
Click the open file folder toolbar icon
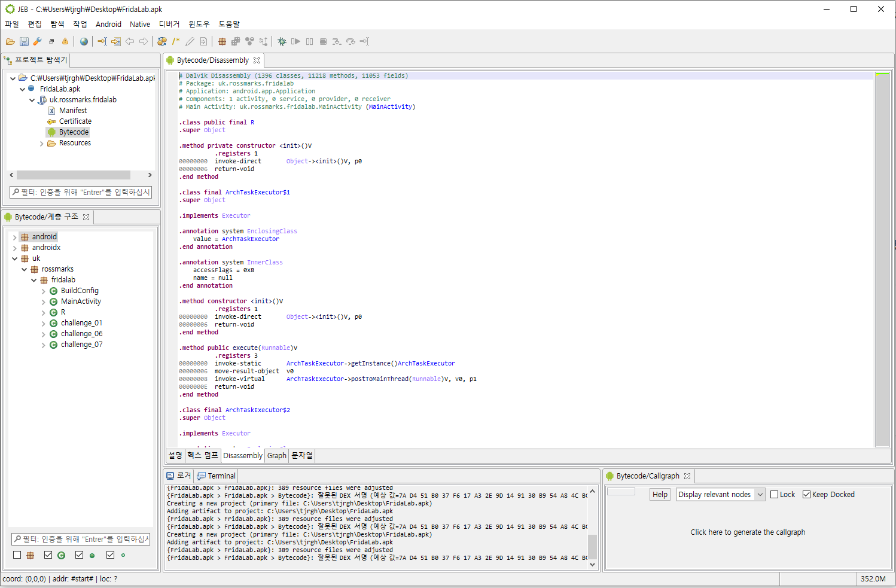coord(10,41)
